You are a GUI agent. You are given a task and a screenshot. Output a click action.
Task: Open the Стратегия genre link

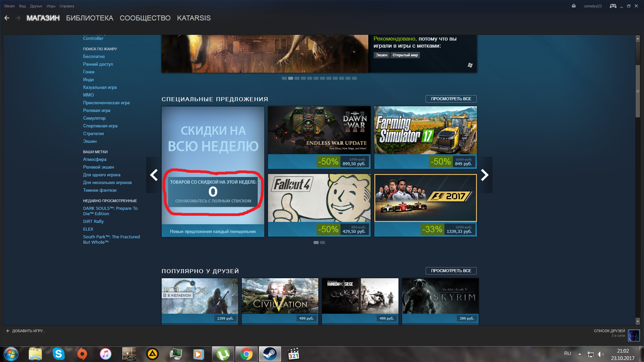(x=93, y=133)
